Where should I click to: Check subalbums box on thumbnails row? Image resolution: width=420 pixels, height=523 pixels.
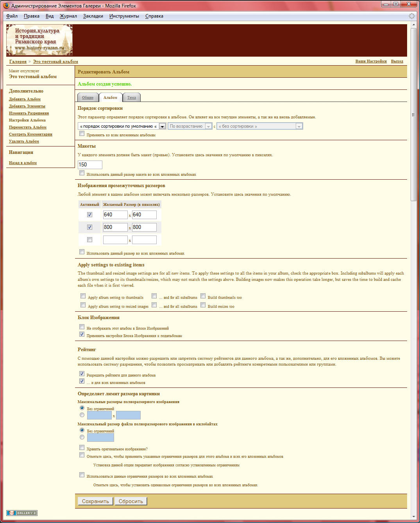click(x=154, y=296)
